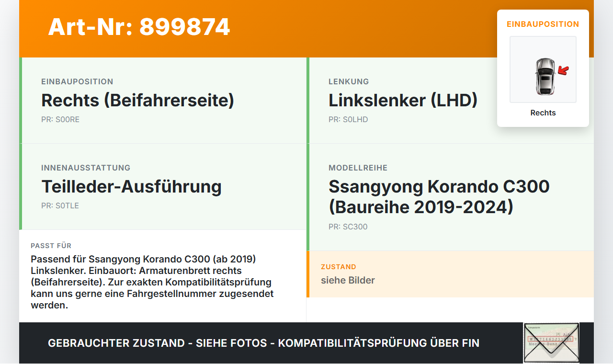Click the grey EINBAUPOSITION label in the left card
The width and height of the screenshot is (613, 364).
(77, 81)
